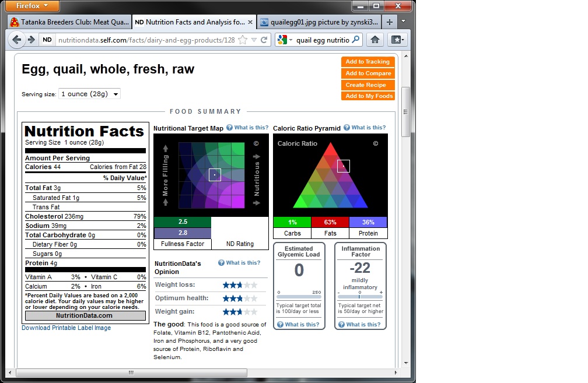Open the Serving size dropdown
588x383 pixels.
pos(90,94)
